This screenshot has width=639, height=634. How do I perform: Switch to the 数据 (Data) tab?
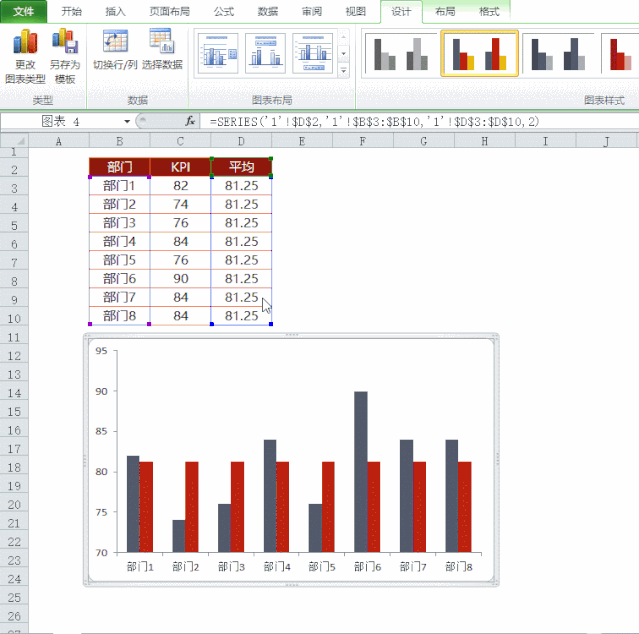pos(268,11)
